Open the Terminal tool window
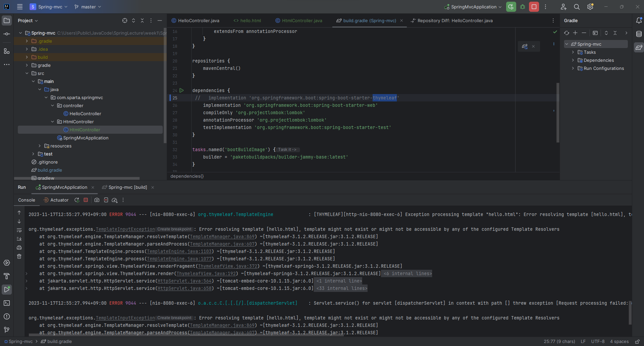The image size is (644, 346). [x=7, y=303]
